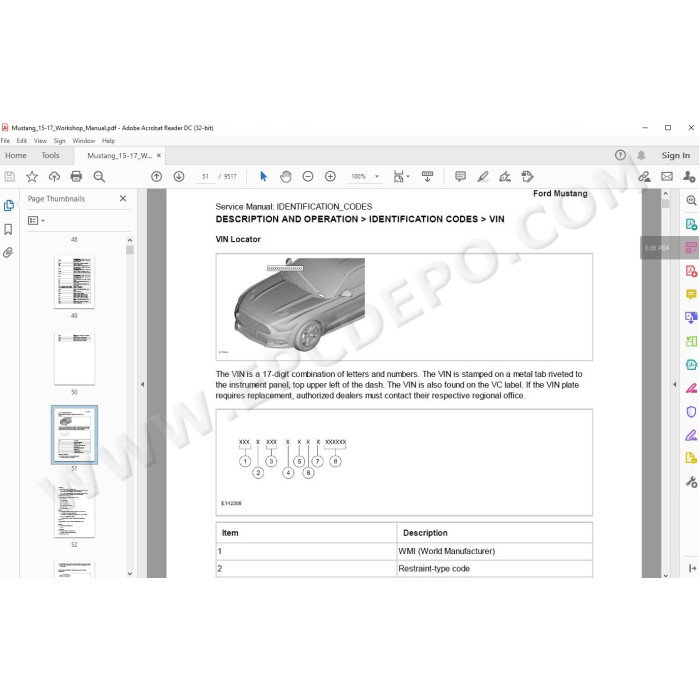
Task: Open the Comment tool in the right pane
Action: pos(691,294)
